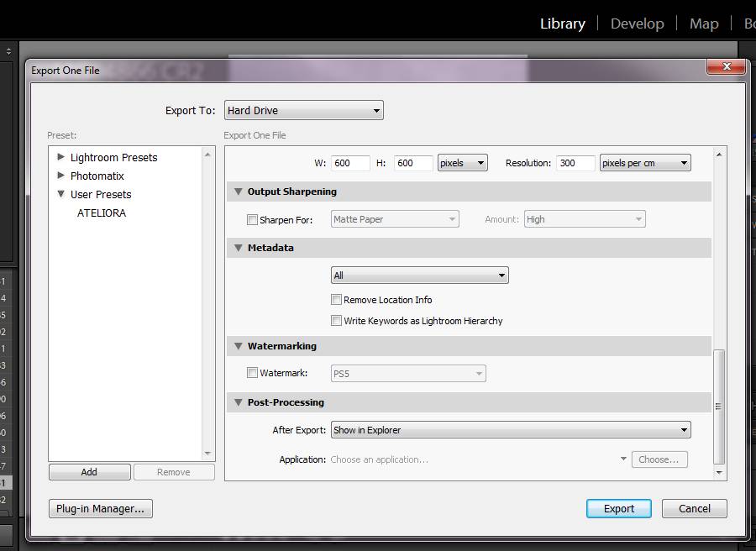Viewport: 756px width, 551px height.
Task: Open After Export Show in Explorer dropdown
Action: pos(511,430)
